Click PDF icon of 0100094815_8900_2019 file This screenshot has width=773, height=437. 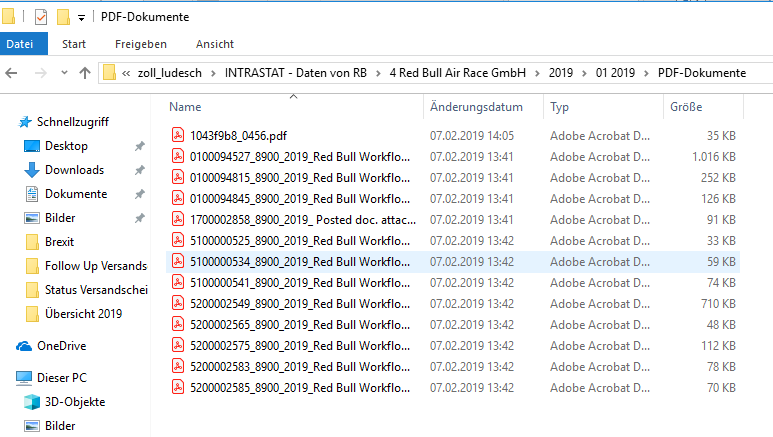click(x=178, y=178)
